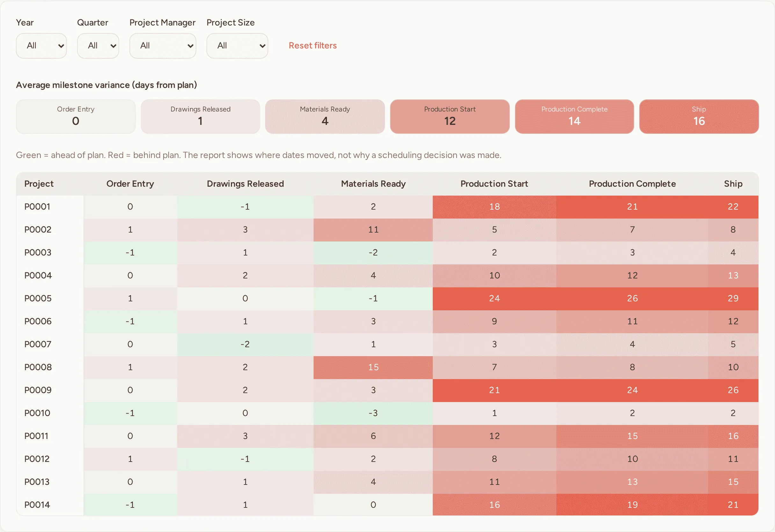Click P0012 Production Complete cell 10
This screenshot has height=532, width=775.
tap(632, 459)
